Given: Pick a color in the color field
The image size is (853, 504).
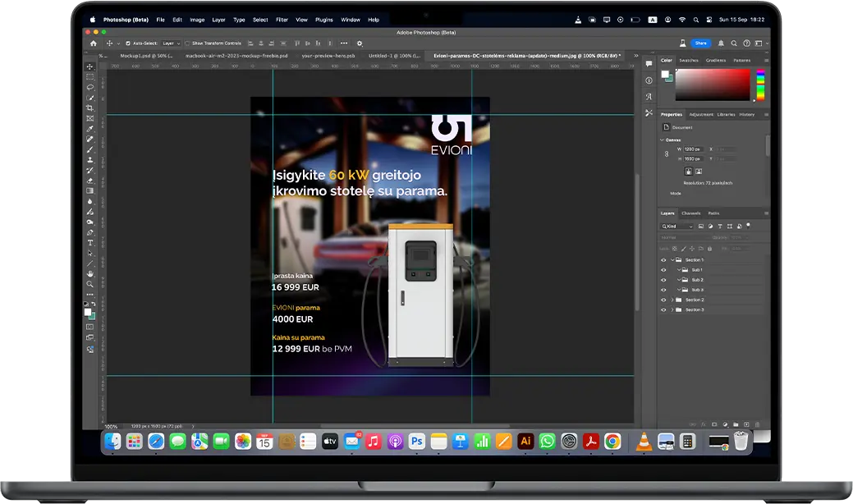Looking at the screenshot, I should pyautogui.click(x=713, y=85).
